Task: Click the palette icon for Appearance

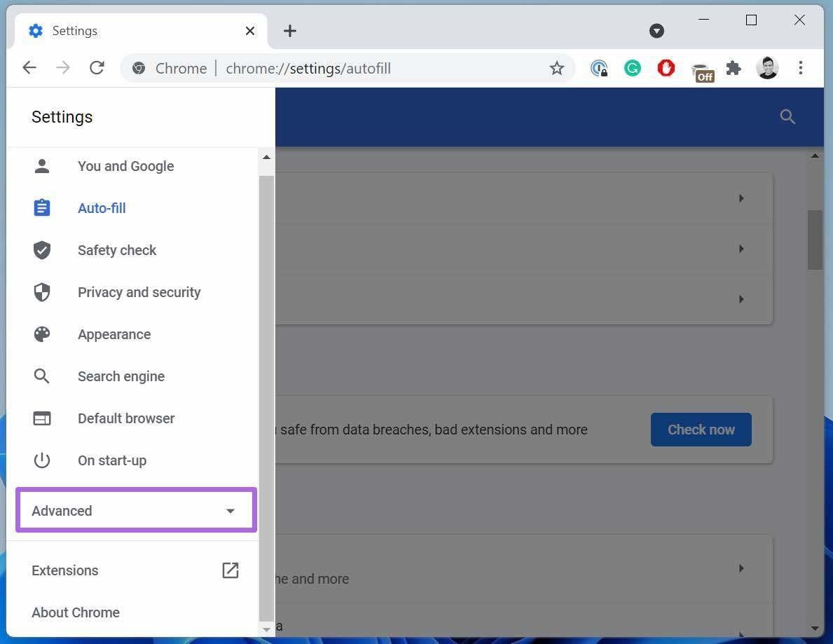Action: [42, 334]
